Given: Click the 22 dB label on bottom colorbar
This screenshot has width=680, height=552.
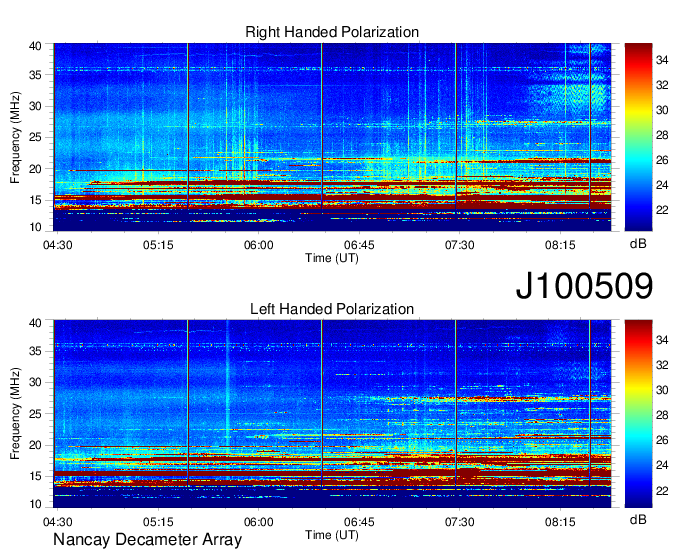Looking at the screenshot, I should 662,491.
